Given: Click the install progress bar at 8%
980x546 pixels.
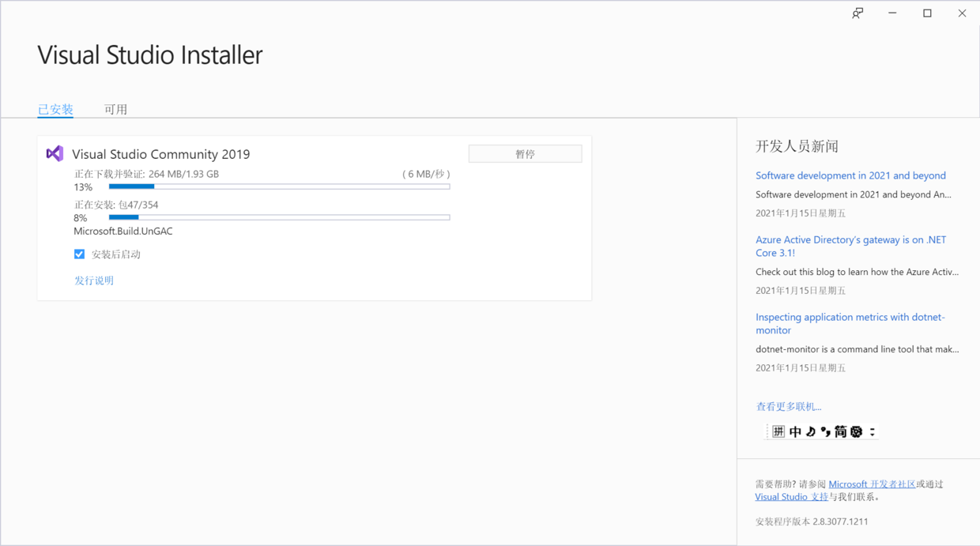Looking at the screenshot, I should click(279, 217).
